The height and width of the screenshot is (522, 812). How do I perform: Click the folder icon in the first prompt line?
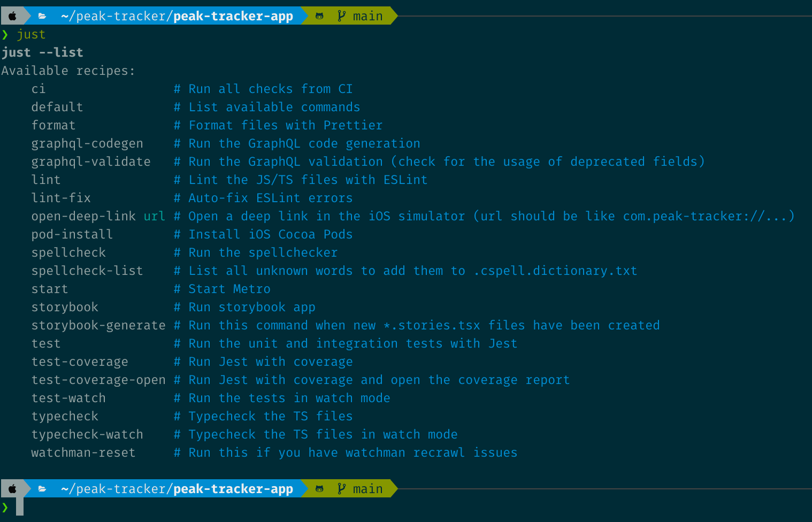[x=42, y=16]
